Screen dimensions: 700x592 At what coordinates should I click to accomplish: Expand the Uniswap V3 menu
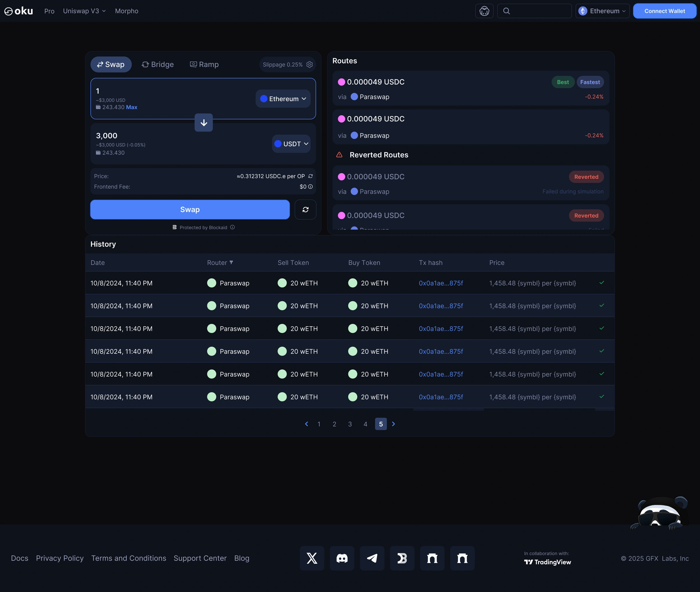84,11
